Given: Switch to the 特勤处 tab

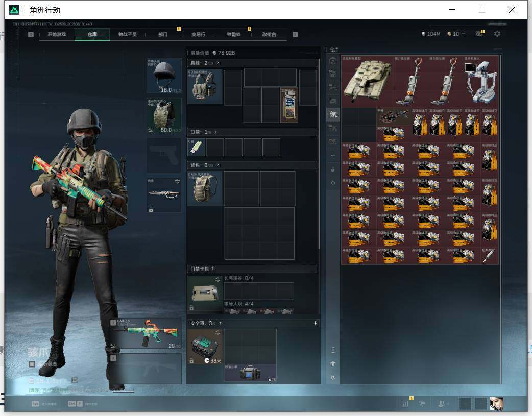Looking at the screenshot, I should click(x=234, y=34).
